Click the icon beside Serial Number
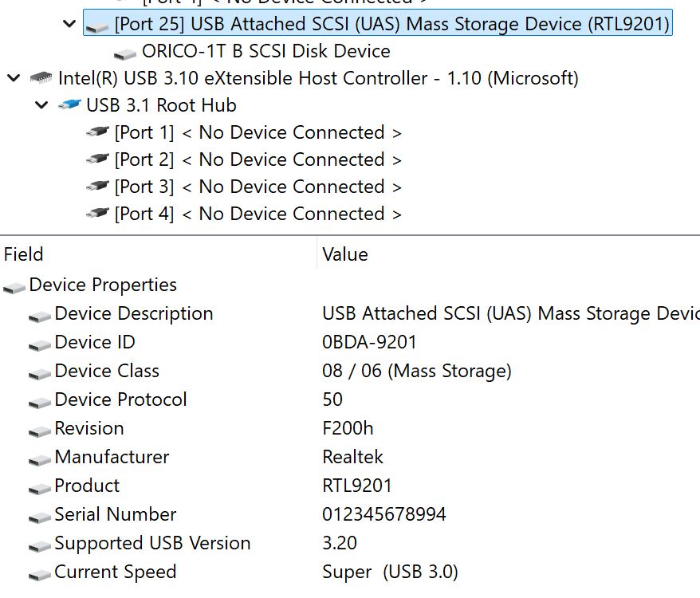This screenshot has width=700, height=598. 40,515
